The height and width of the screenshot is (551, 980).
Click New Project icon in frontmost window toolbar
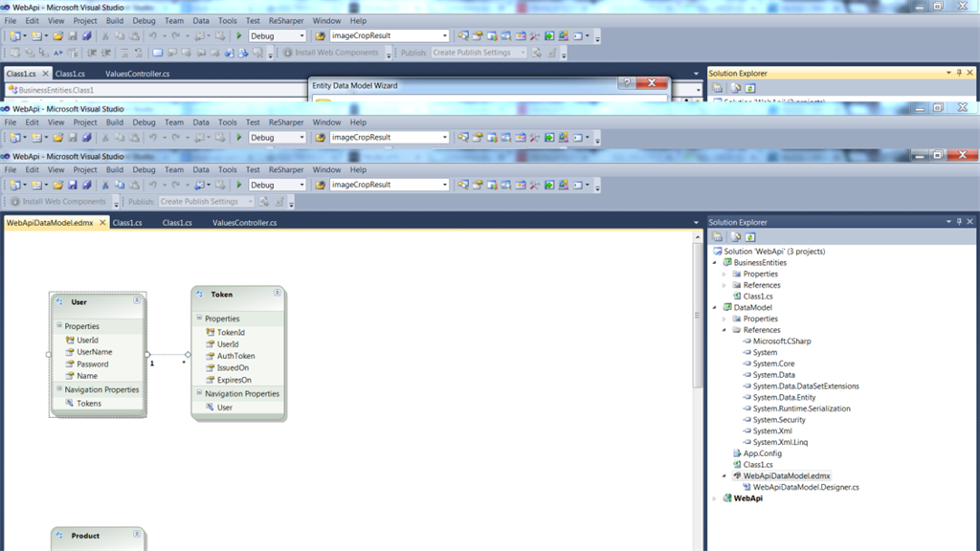(x=15, y=185)
